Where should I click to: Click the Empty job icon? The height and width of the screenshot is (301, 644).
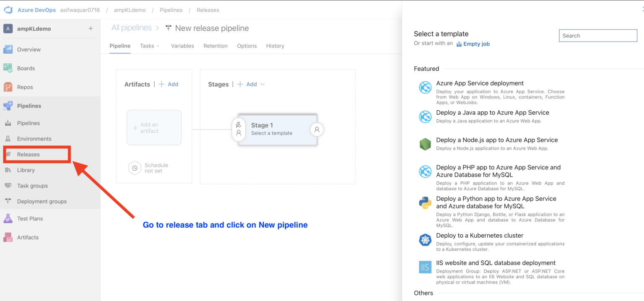(x=459, y=44)
